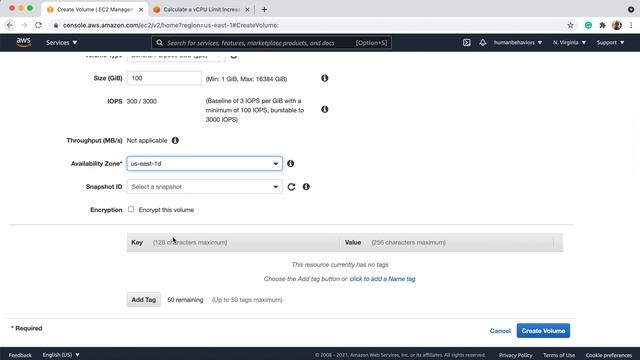Viewport: 640px width, 360px height.
Task: Click the 'click to add a Name tag' link
Action: click(x=382, y=279)
